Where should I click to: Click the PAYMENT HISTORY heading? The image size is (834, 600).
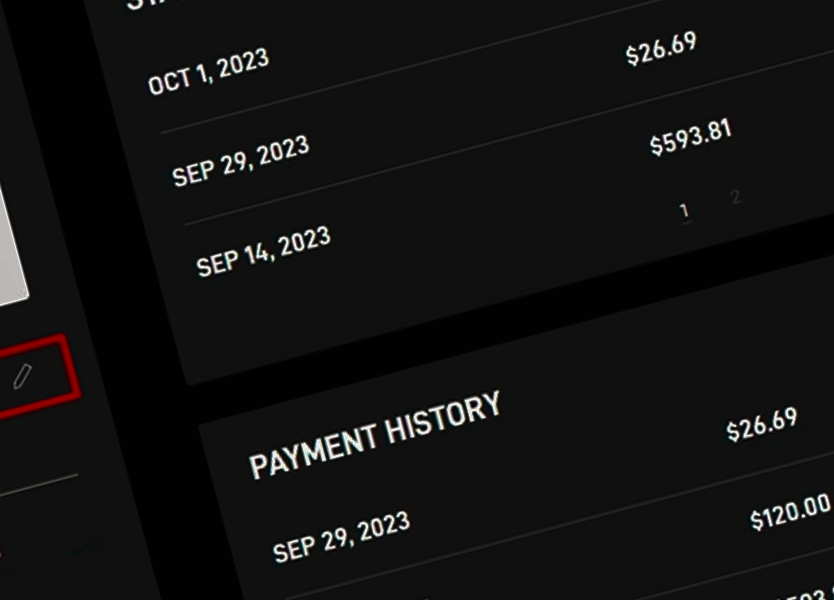click(375, 435)
